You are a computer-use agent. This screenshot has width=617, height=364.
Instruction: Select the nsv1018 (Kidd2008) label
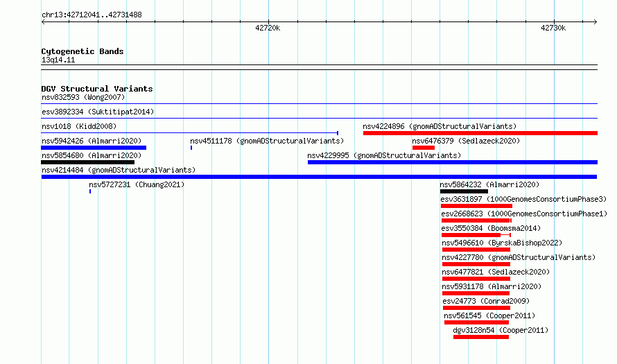(x=79, y=126)
